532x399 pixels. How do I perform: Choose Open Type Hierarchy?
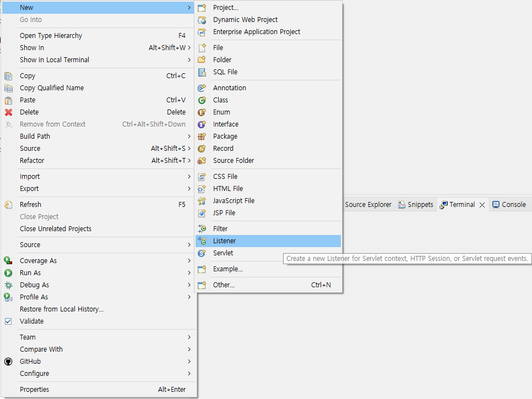click(99, 36)
